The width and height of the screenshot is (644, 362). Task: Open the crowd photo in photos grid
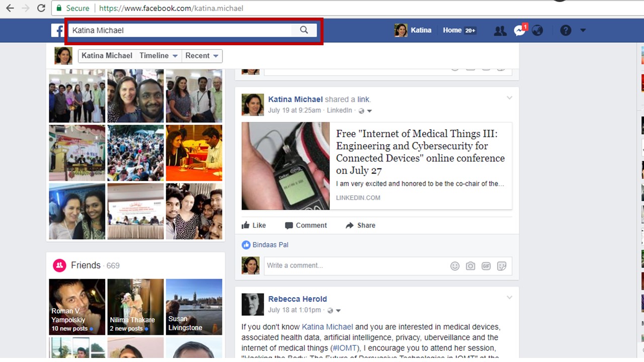click(135, 153)
